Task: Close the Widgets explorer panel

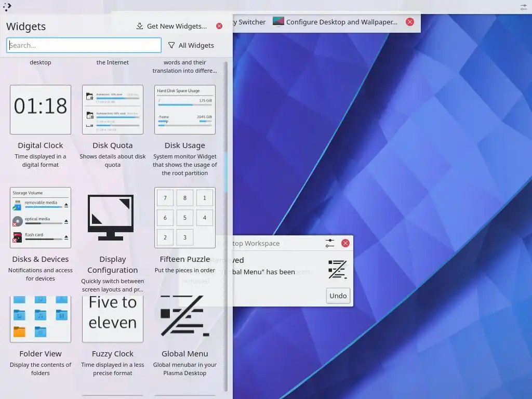Action: (219, 26)
